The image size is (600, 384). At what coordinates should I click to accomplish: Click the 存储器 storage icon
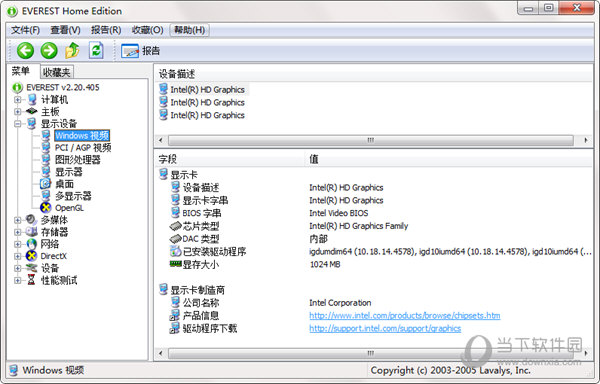pyautogui.click(x=31, y=232)
